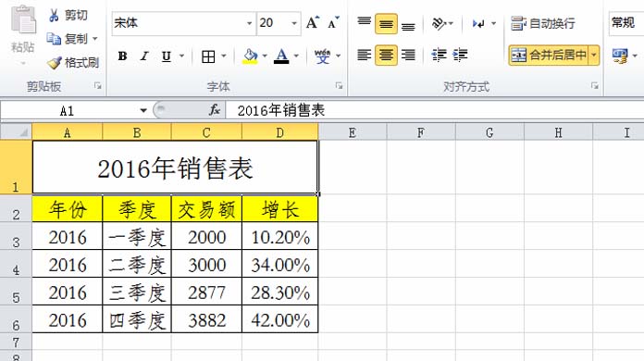Click header cell 季度
This screenshot has width=644, height=361.
(137, 209)
